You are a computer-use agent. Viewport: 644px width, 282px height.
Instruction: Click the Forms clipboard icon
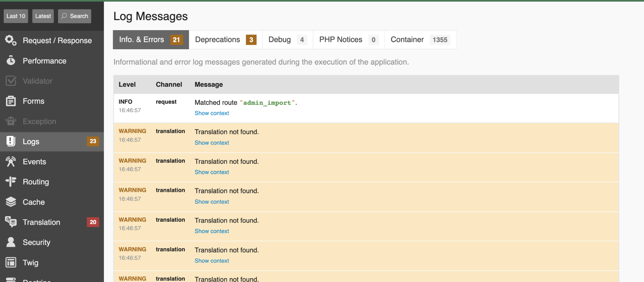click(x=11, y=101)
